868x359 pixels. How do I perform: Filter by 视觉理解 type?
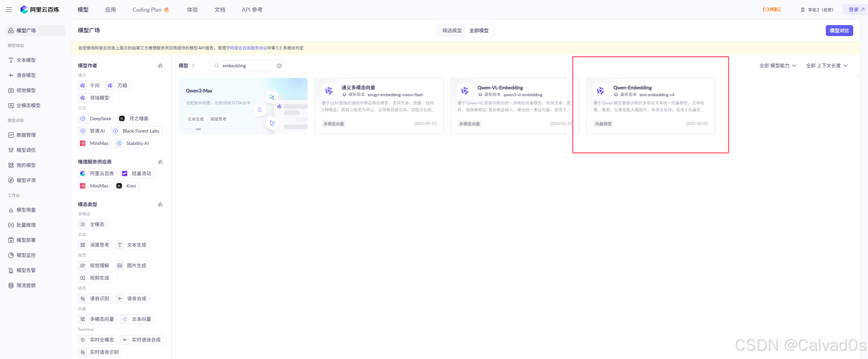95,266
